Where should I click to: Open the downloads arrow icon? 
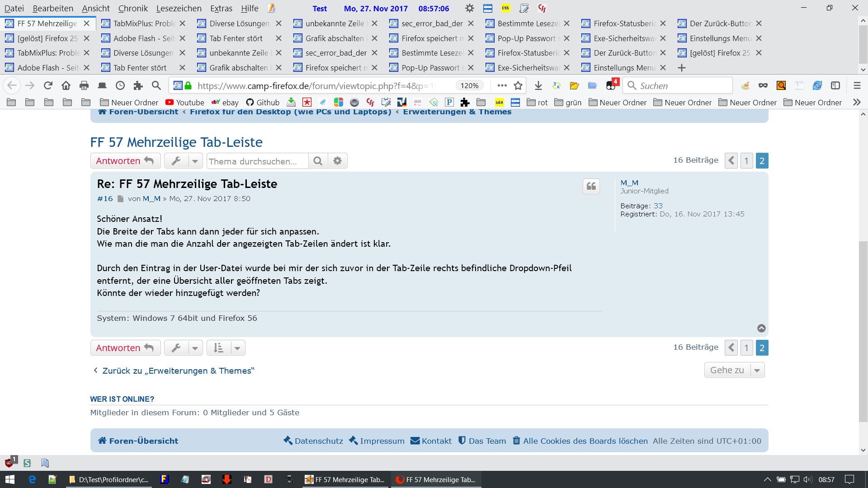(x=538, y=85)
